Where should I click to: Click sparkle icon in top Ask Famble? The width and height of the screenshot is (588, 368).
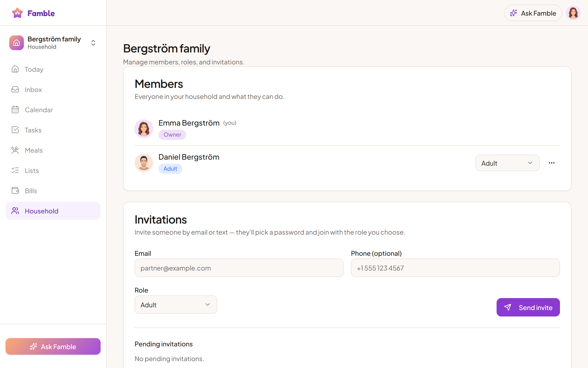513,13
